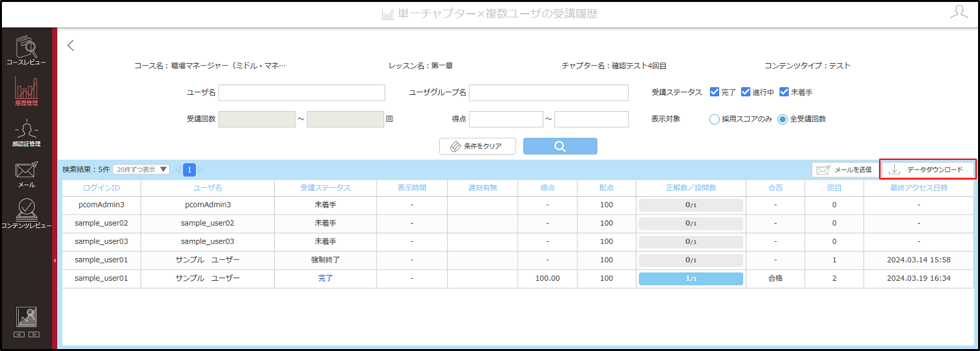Click pcomAdmin3's 0/1 progress bar
This screenshot has height=351, width=980.
pos(691,205)
